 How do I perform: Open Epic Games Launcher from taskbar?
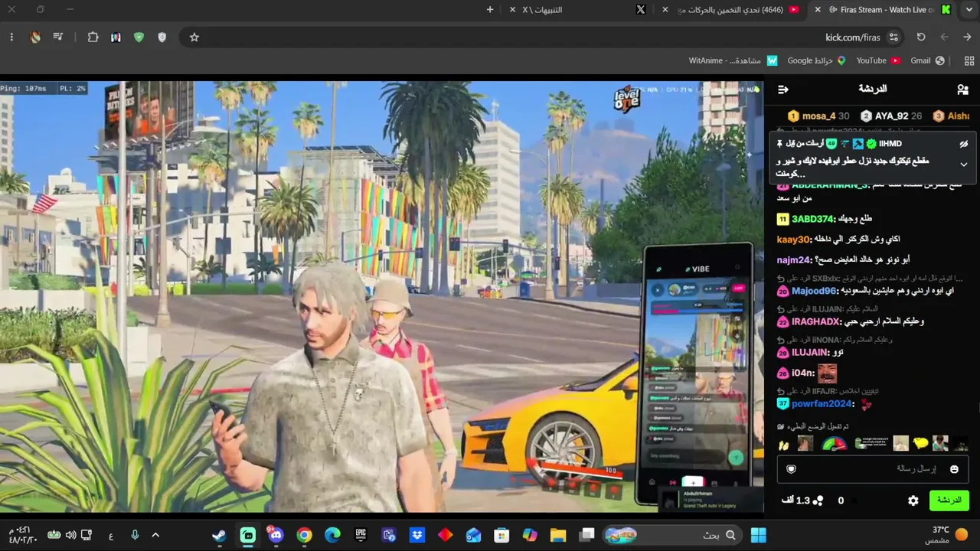click(361, 535)
